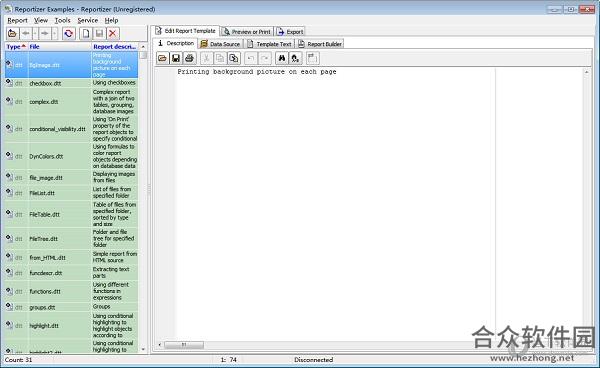
Task: Click the DynColors.dtt file type icon
Action: (9, 156)
